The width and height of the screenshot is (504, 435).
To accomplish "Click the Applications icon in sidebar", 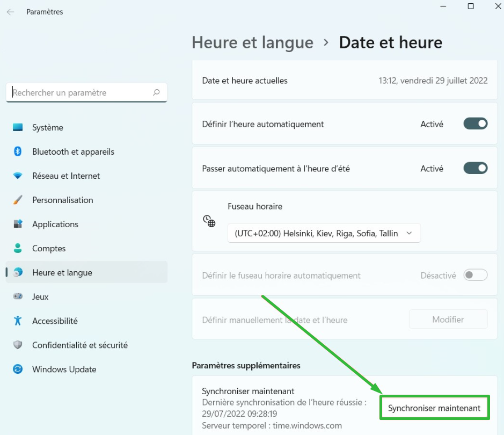I will (x=18, y=224).
